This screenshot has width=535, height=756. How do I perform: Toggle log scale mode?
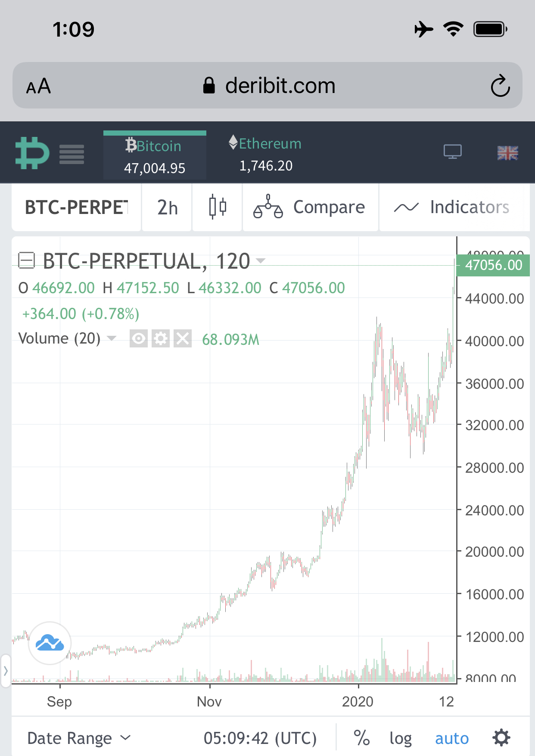pos(400,738)
